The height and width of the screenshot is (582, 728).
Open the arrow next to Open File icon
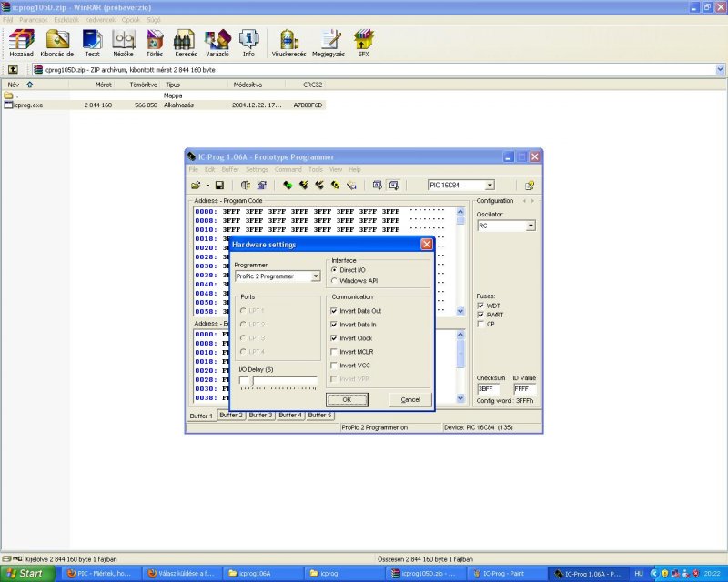(207, 186)
